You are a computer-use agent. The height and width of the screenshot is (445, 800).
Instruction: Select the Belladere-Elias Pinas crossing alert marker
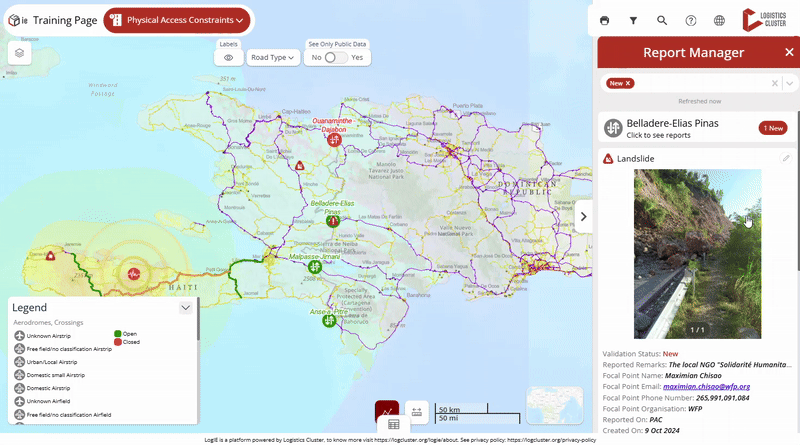coord(333,221)
